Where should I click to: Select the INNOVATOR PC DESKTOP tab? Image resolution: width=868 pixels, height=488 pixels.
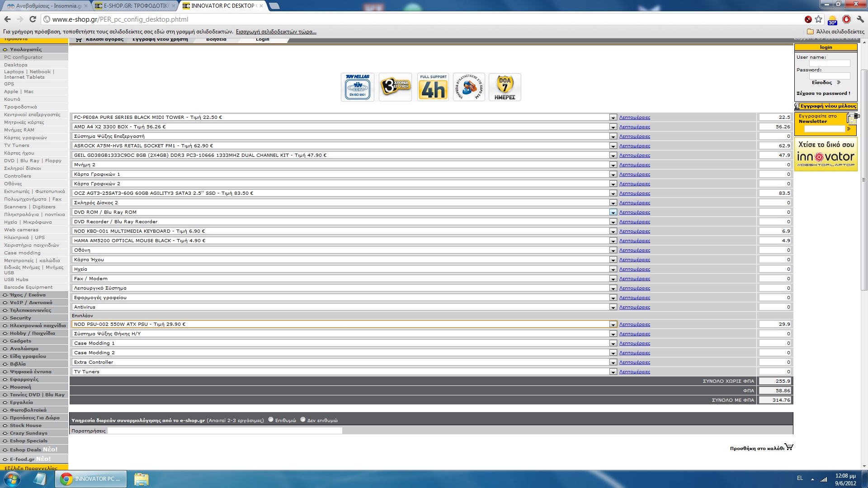click(222, 6)
